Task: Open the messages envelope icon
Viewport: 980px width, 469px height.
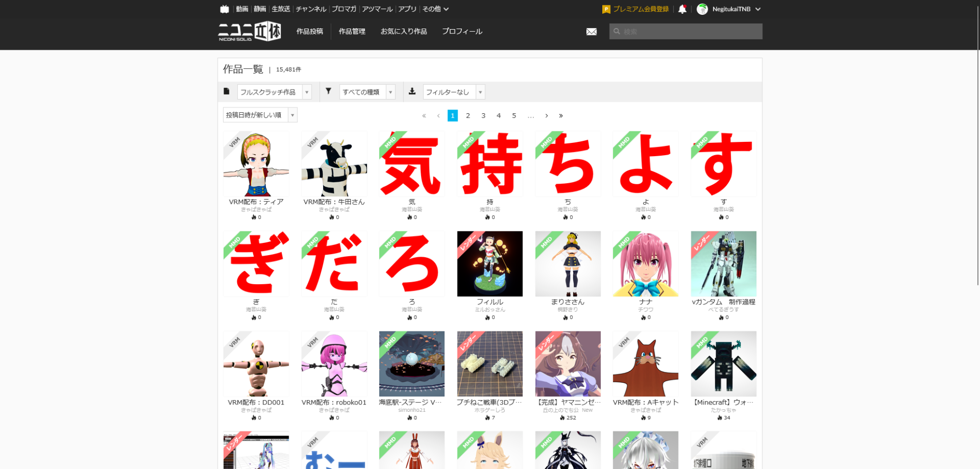Action: [592, 32]
